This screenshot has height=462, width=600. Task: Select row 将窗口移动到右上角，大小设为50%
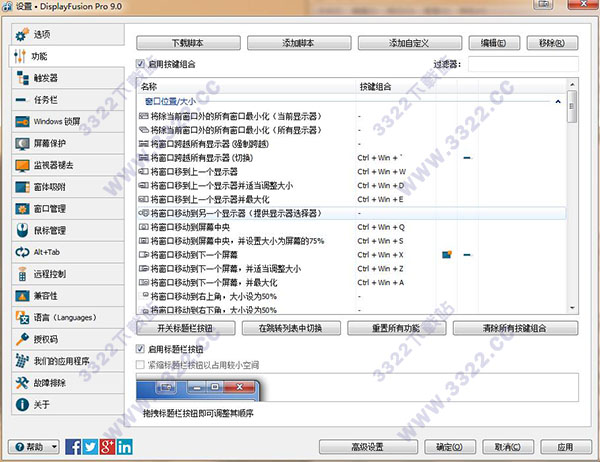(351, 296)
